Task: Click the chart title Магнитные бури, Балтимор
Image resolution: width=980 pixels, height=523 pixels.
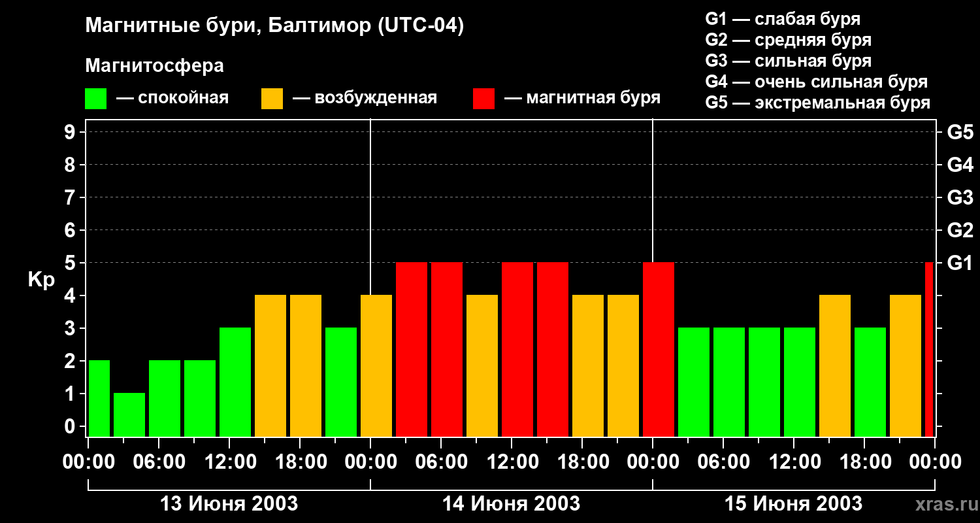Action: [x=274, y=26]
